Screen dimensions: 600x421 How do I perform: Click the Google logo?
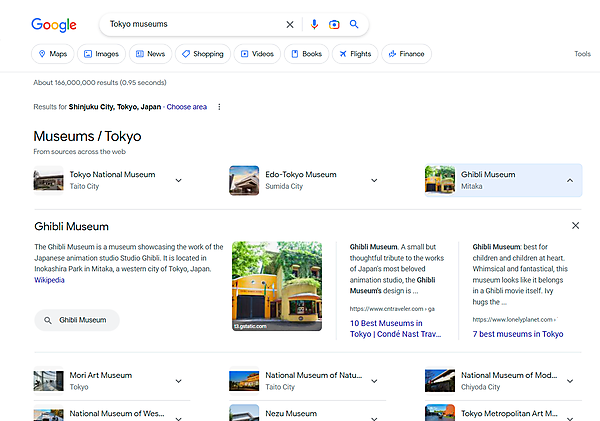55,24
